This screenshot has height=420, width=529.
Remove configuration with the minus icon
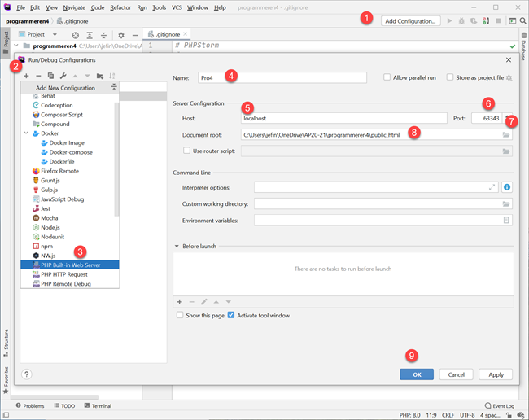pyautogui.click(x=38, y=76)
